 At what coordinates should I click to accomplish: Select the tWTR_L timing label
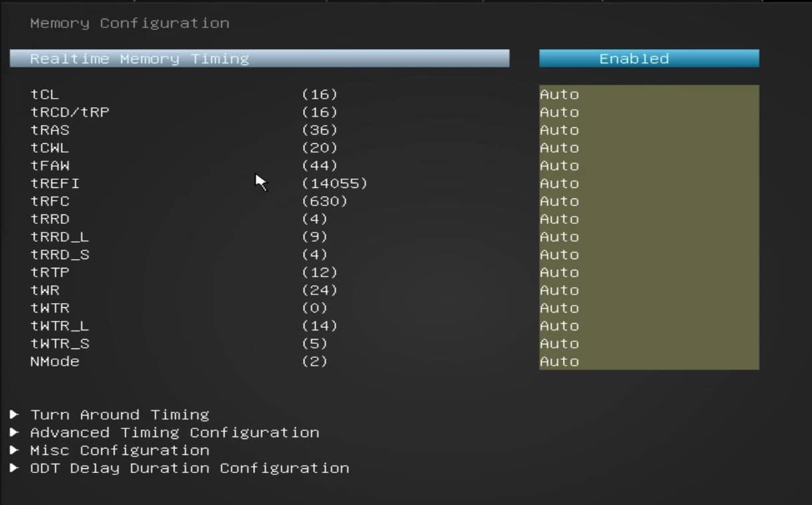(59, 326)
